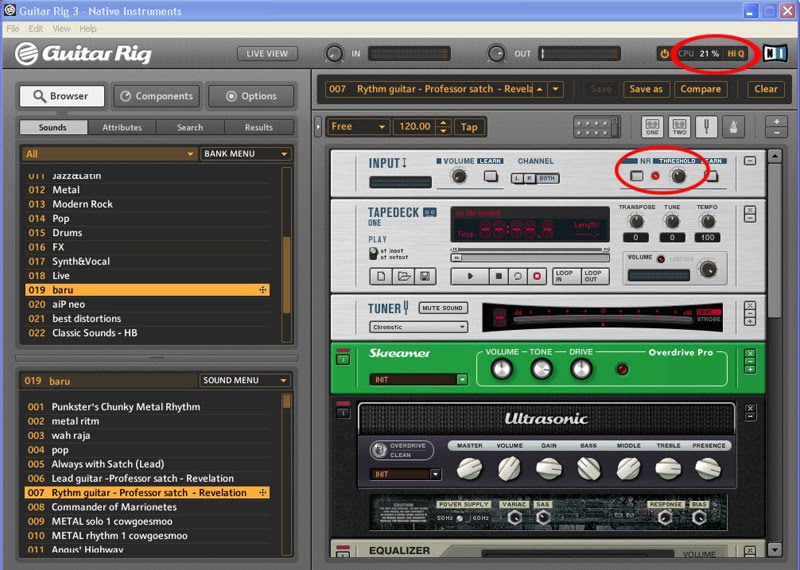The image size is (800, 570).
Task: Toggle the noise reduction NR checkbox
Action: coord(636,176)
